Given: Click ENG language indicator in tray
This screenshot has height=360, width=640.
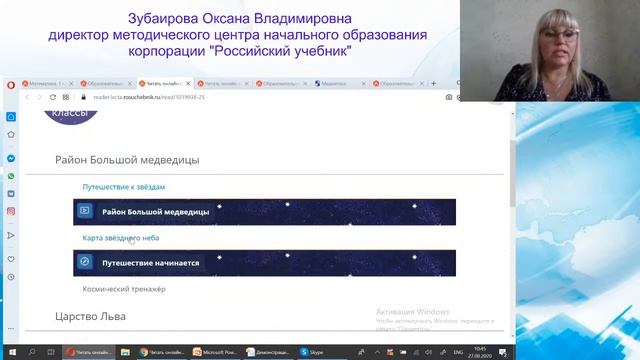Looking at the screenshot, I should (458, 352).
